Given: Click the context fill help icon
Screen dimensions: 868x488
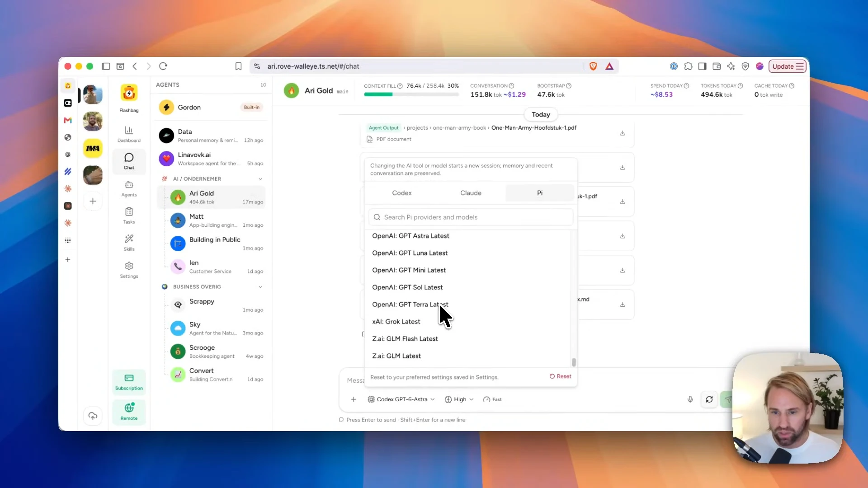Looking at the screenshot, I should pyautogui.click(x=400, y=86).
